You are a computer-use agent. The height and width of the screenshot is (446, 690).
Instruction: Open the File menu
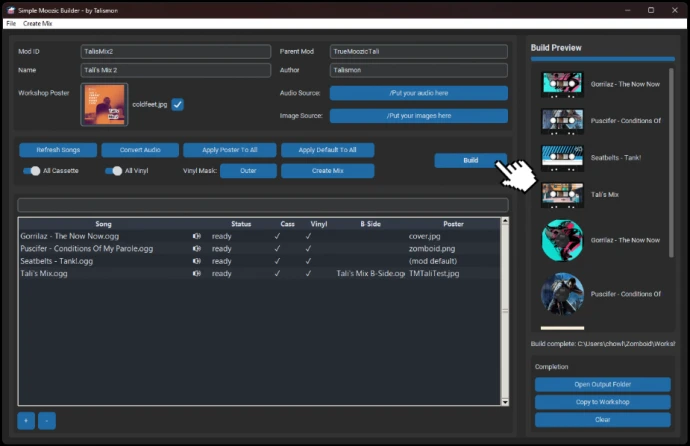pos(11,22)
